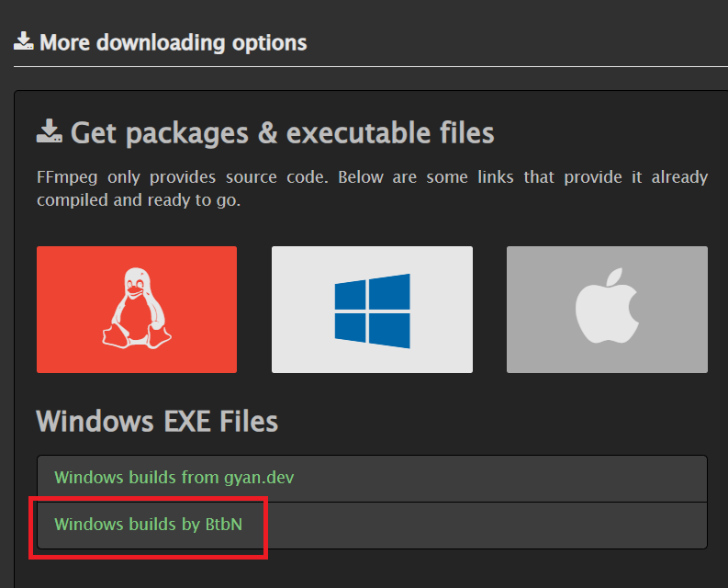
Task: Open Windows builds from gyan.dev link
Action: (174, 478)
